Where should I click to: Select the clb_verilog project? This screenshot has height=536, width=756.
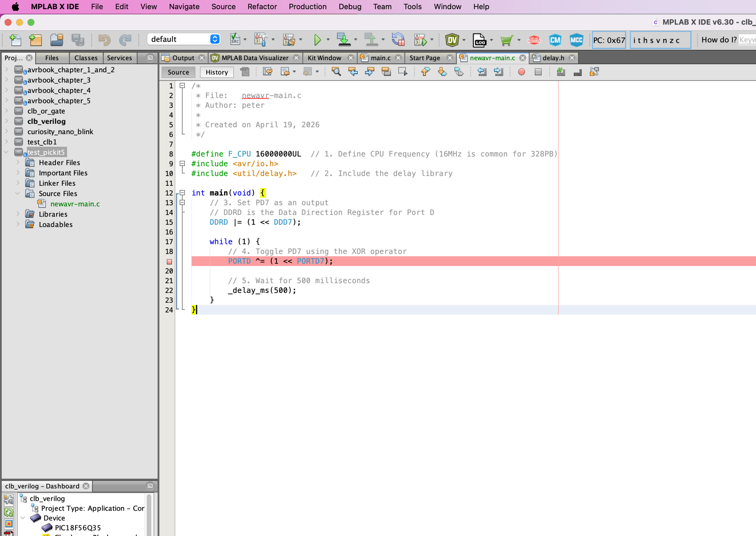(x=46, y=121)
